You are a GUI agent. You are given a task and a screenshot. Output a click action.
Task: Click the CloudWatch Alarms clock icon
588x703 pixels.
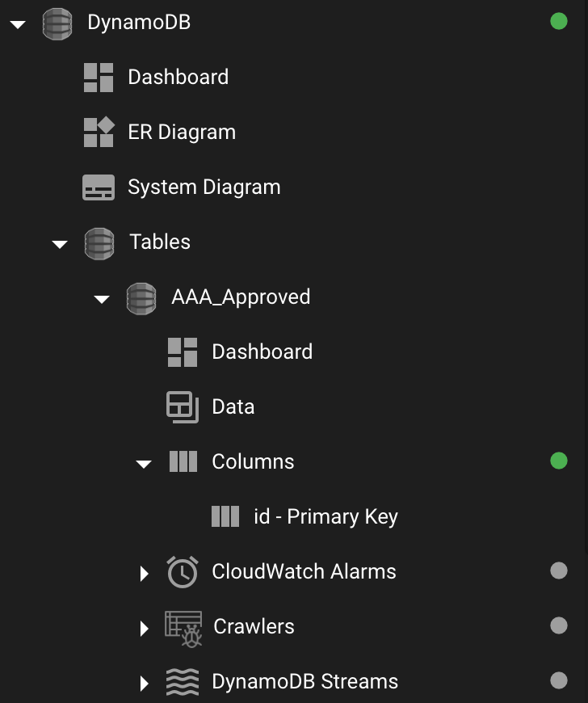183,571
